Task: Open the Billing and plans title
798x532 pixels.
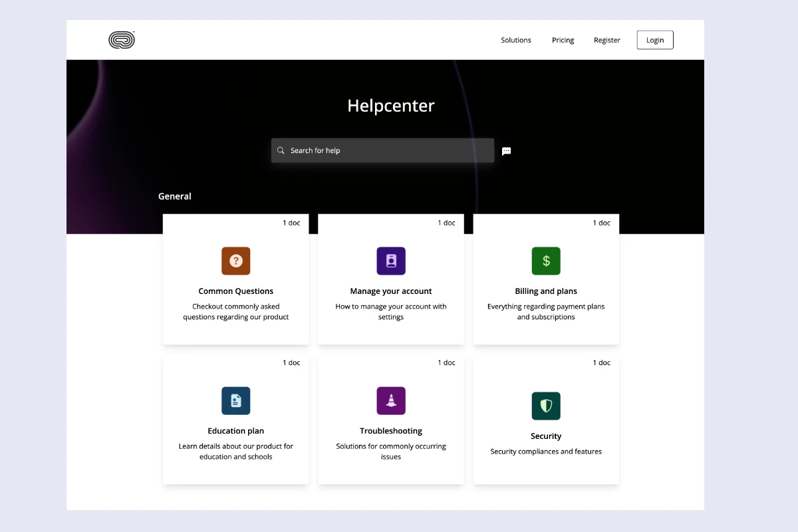Action: click(x=546, y=291)
